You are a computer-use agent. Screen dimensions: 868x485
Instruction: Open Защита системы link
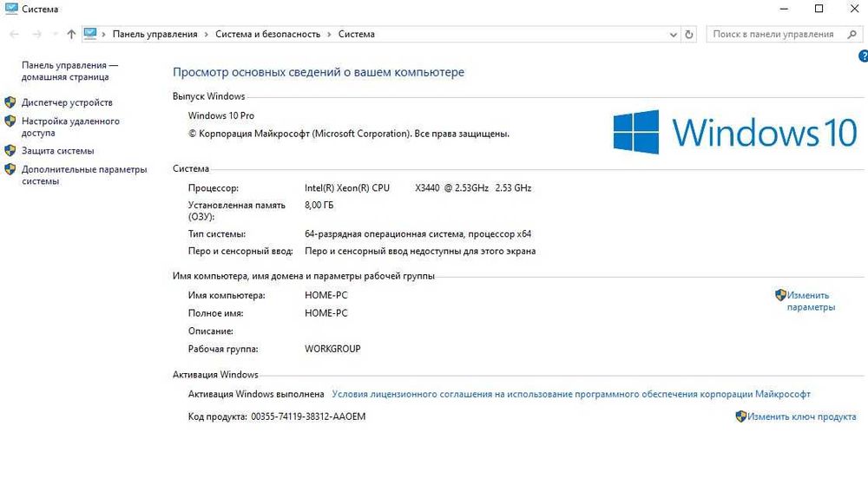tap(57, 150)
